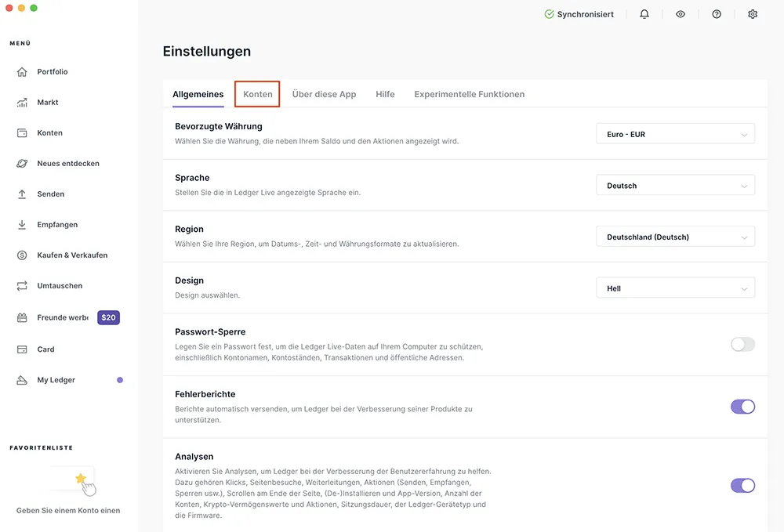Expand the Sprache dropdown showing Deutsch

coord(675,186)
